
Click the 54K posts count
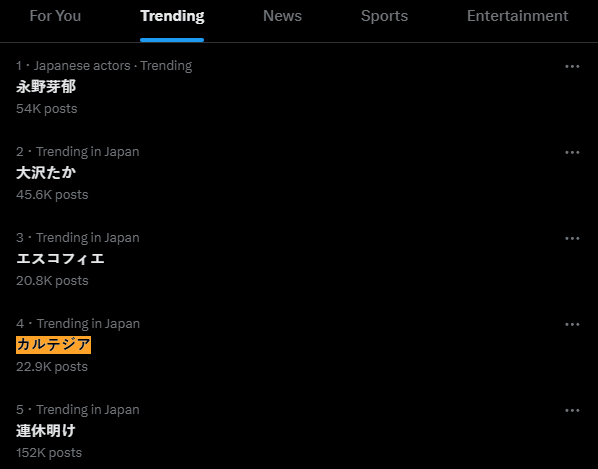[47, 109]
